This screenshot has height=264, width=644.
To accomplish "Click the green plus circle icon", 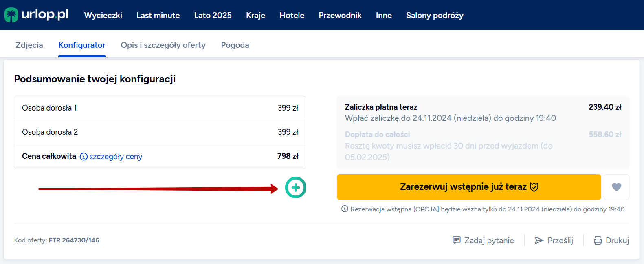I will pyautogui.click(x=296, y=188).
